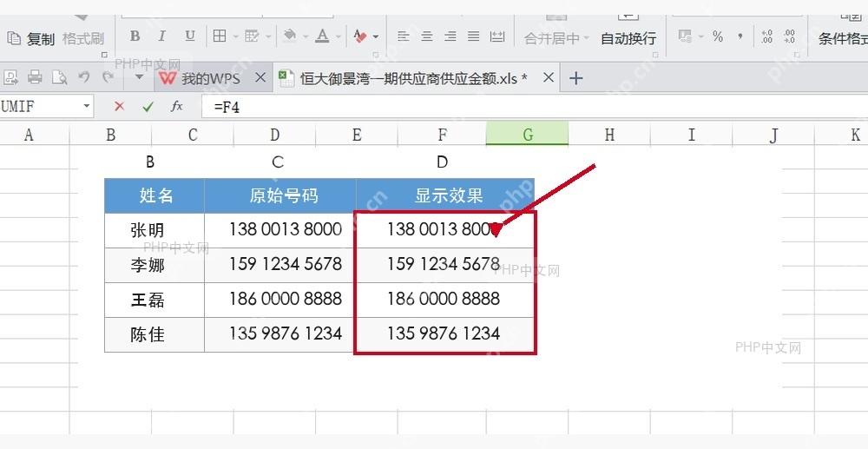Click the Redo arrow
Screen dimensions: 868x449
[108, 77]
